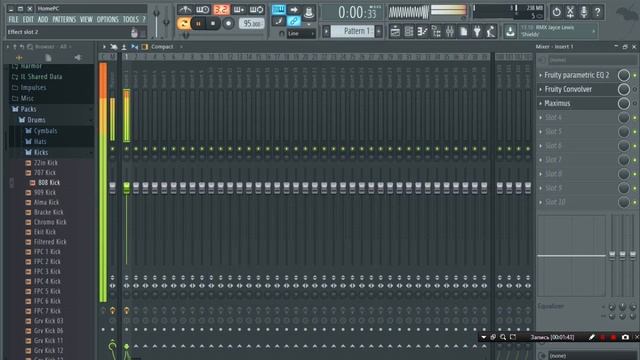Viewport: 640px width, 360px height.
Task: Click the undo history clock icon
Action: click(x=556, y=12)
